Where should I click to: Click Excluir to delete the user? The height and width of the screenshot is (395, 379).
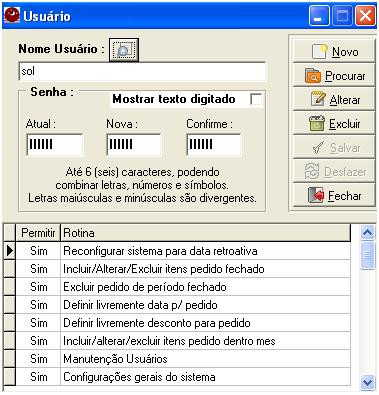click(x=334, y=123)
